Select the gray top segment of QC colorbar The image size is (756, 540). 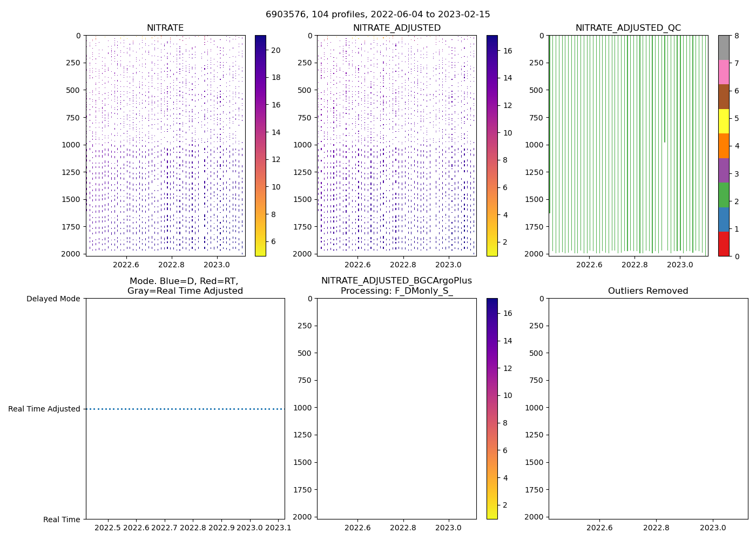point(724,48)
